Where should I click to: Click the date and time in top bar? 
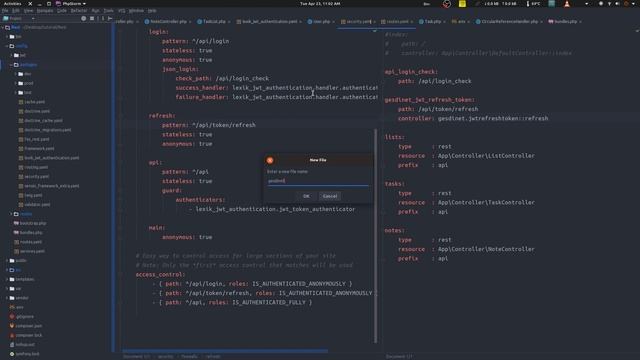[320, 4]
